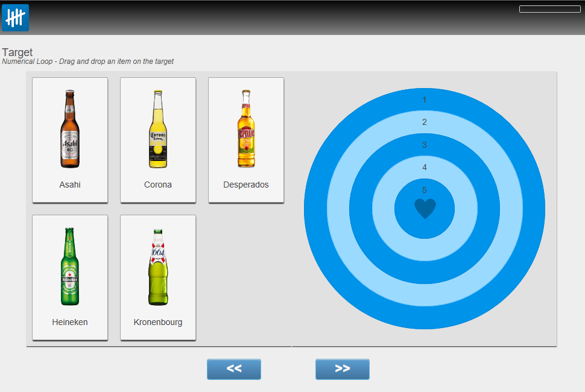Click the Kronenbourg 1664 bottle image
This screenshot has width=585, height=392.
[158, 267]
